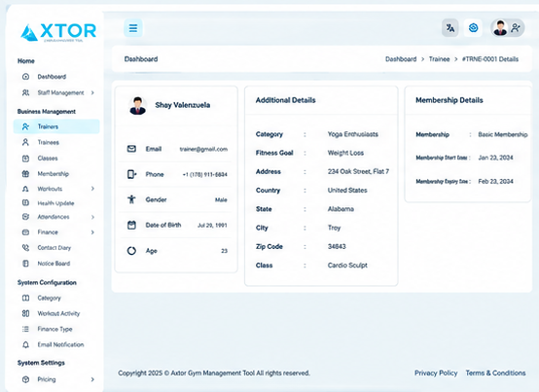Click the trainer@gmail.com email address

(x=203, y=149)
